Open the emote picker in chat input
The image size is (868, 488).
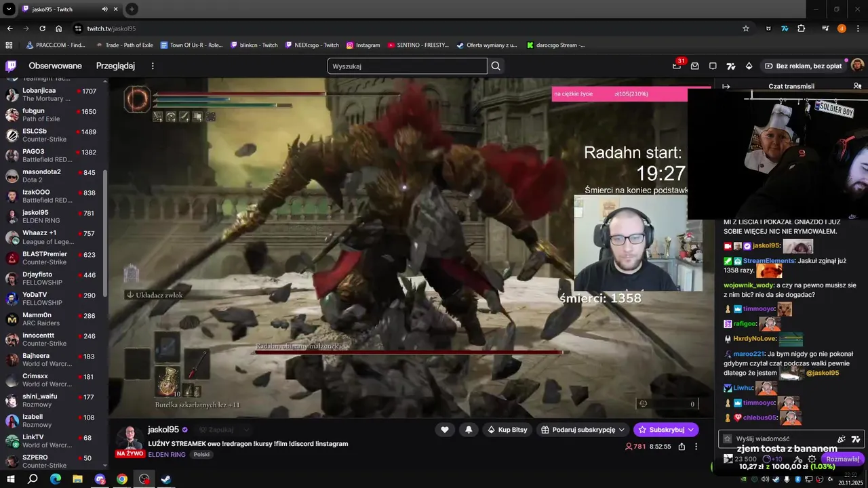click(x=842, y=439)
